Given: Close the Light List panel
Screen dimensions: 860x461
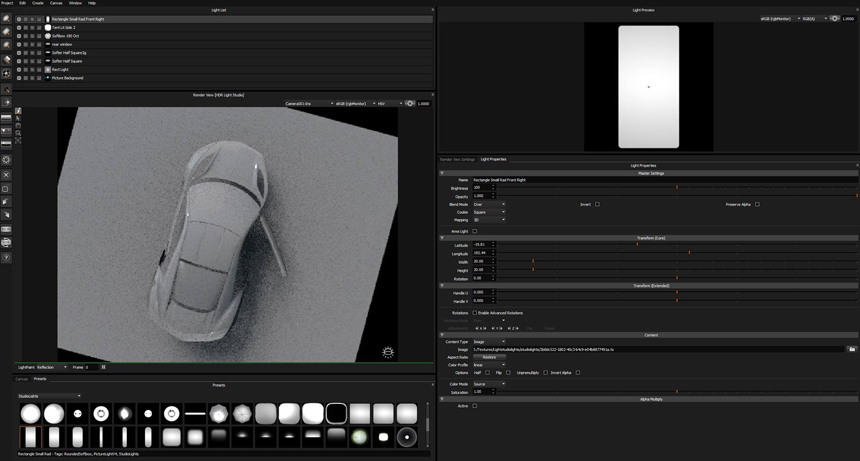Looking at the screenshot, I should pos(432,10).
